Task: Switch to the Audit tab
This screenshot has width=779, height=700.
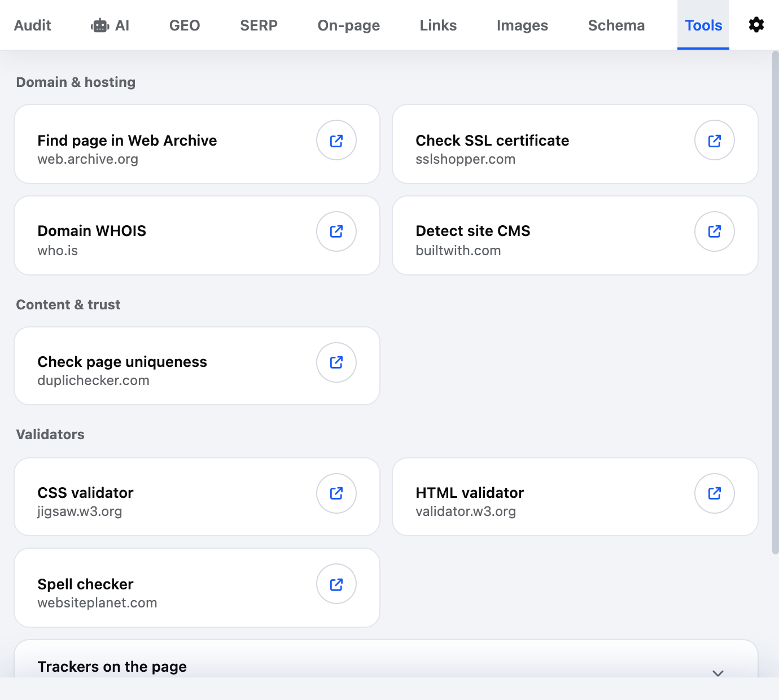Action: 33,25
